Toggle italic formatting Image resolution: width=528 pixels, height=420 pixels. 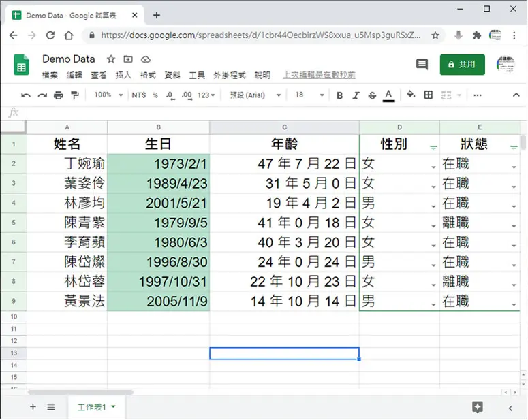356,95
